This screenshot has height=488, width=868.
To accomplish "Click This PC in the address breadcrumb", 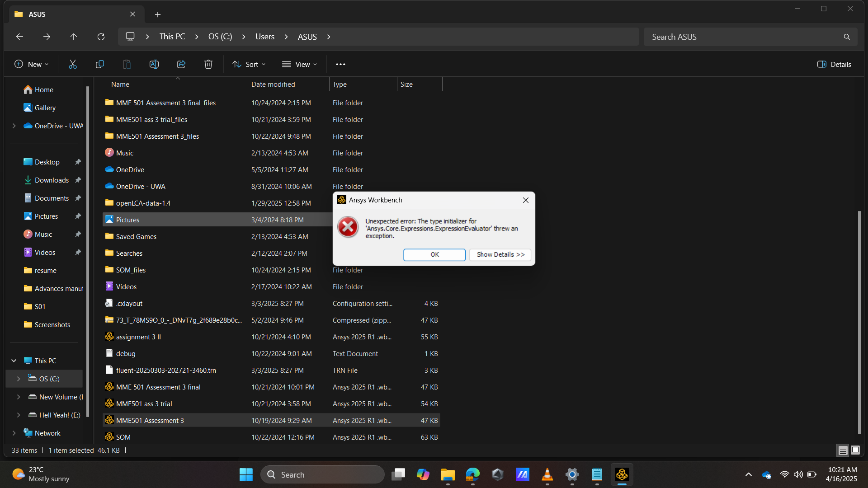I will point(172,37).
